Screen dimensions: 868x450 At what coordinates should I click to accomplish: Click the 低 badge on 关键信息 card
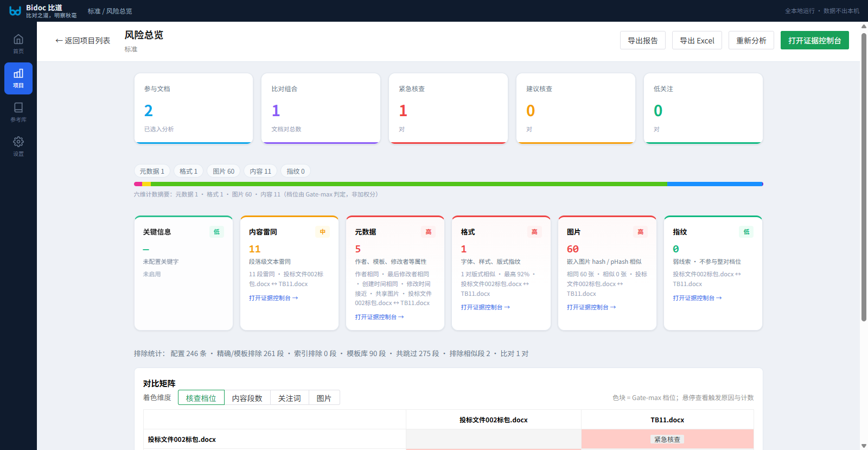(216, 232)
